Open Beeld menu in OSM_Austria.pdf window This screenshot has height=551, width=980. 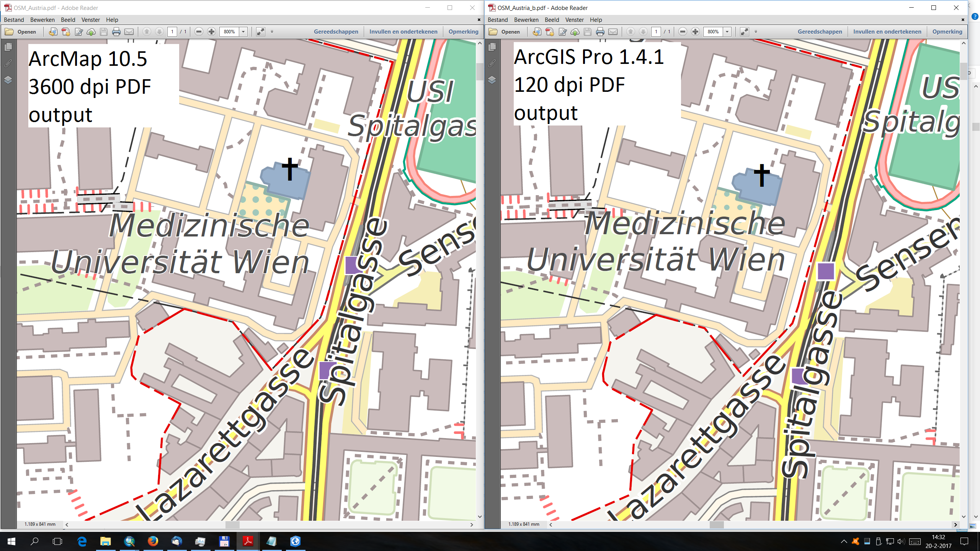pos(68,20)
